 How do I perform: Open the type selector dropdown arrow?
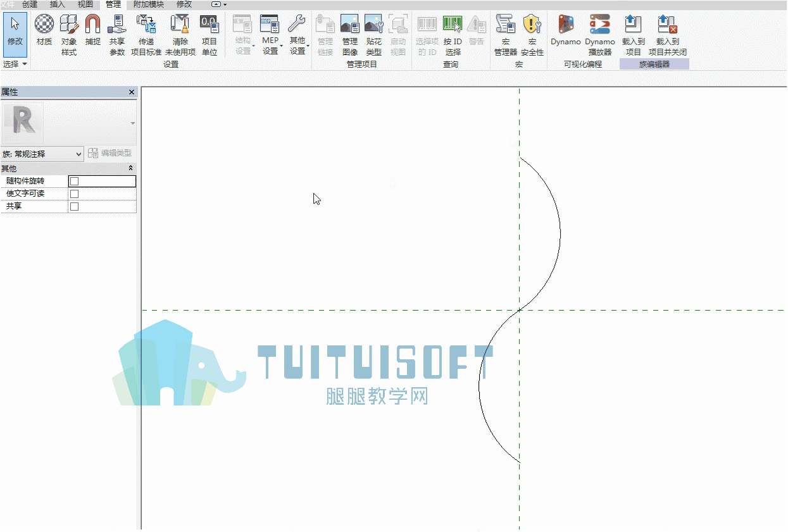(x=133, y=123)
